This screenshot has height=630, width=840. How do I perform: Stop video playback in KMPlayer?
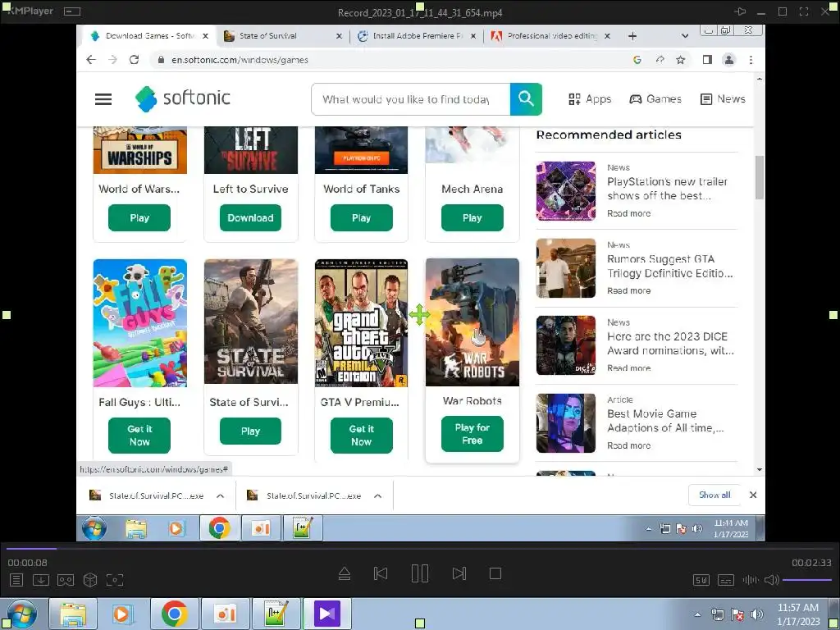pos(495,573)
